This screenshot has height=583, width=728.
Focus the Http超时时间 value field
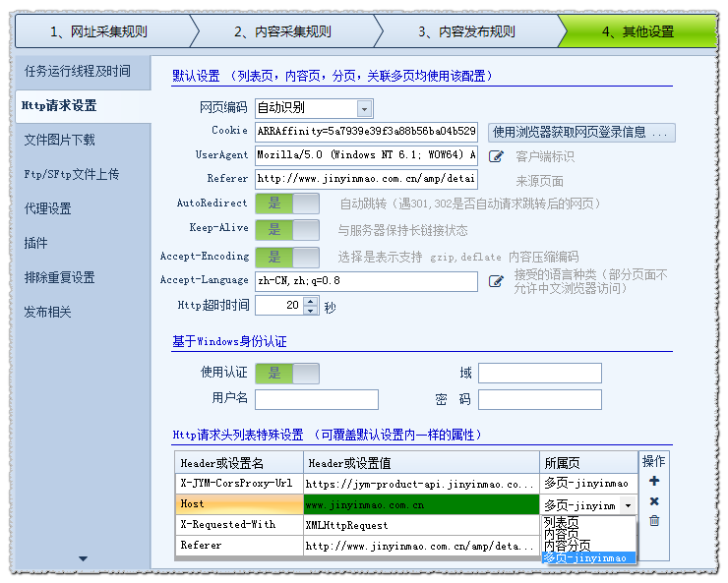click(279, 305)
